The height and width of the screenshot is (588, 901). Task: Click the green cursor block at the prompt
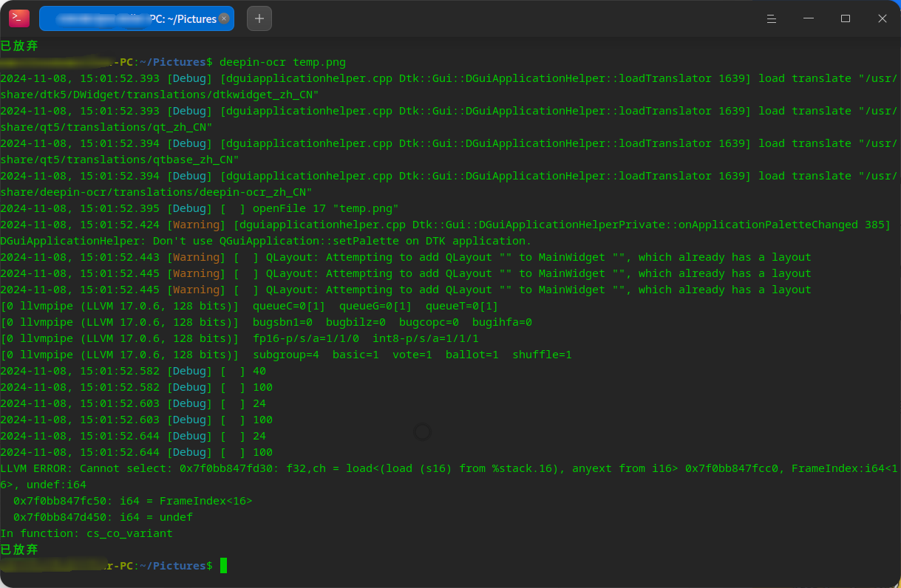pos(223,566)
